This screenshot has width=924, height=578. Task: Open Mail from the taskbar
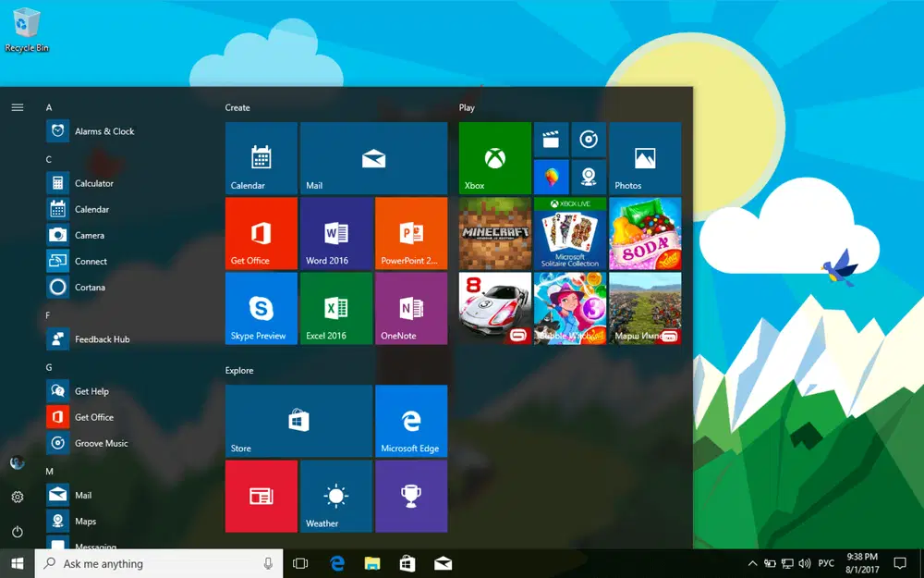[x=444, y=564]
